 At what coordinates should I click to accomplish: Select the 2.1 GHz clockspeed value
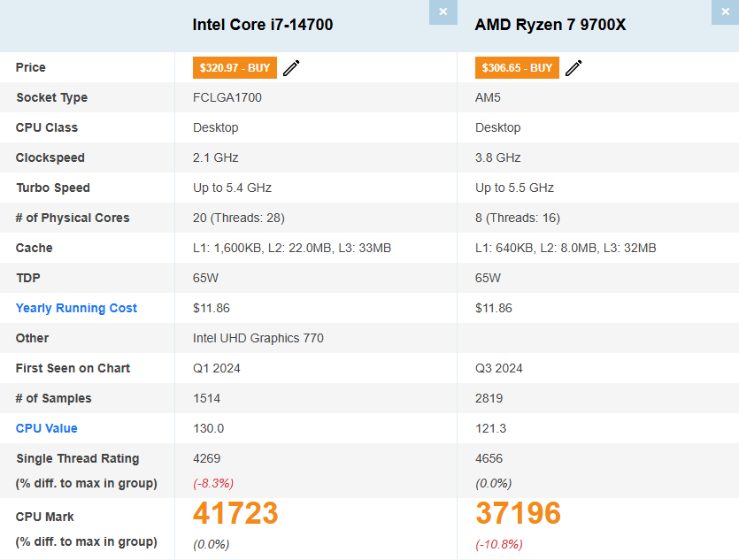coord(215,157)
